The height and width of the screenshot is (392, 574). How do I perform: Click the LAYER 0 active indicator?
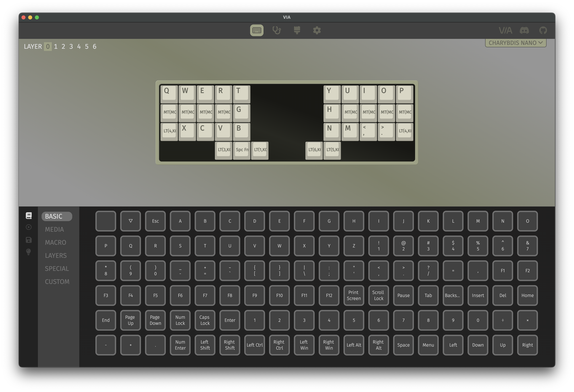tap(48, 46)
